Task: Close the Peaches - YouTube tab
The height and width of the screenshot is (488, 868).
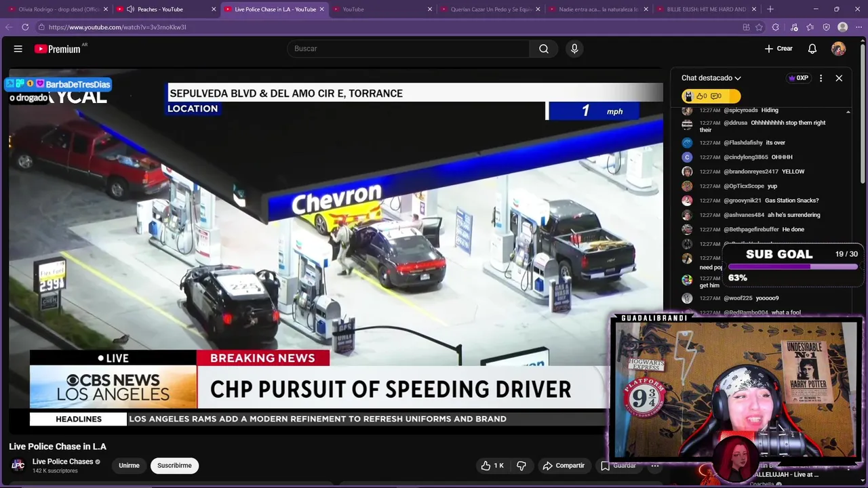Action: (214, 9)
